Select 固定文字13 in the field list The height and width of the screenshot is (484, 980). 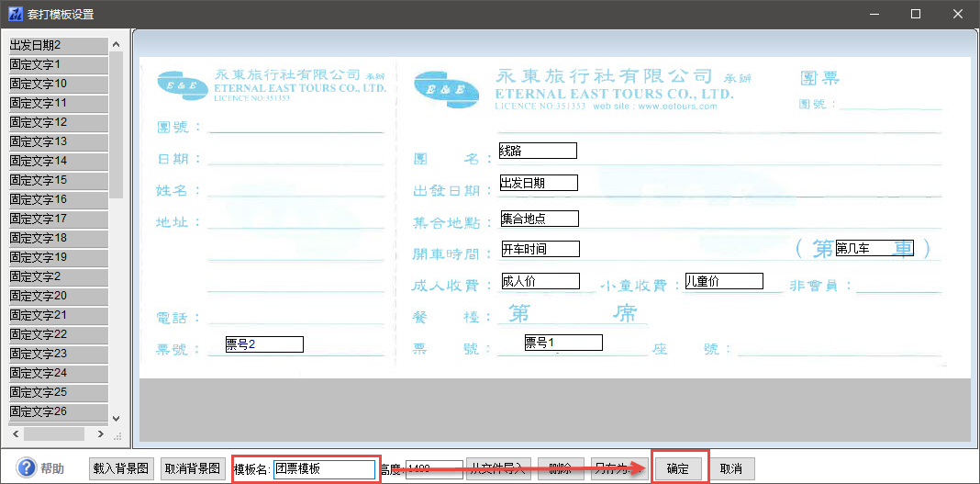[58, 141]
